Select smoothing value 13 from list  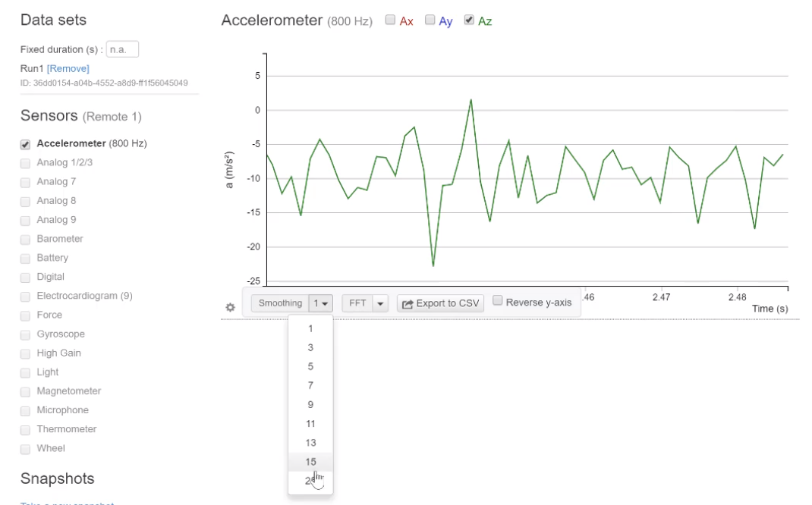(310, 443)
